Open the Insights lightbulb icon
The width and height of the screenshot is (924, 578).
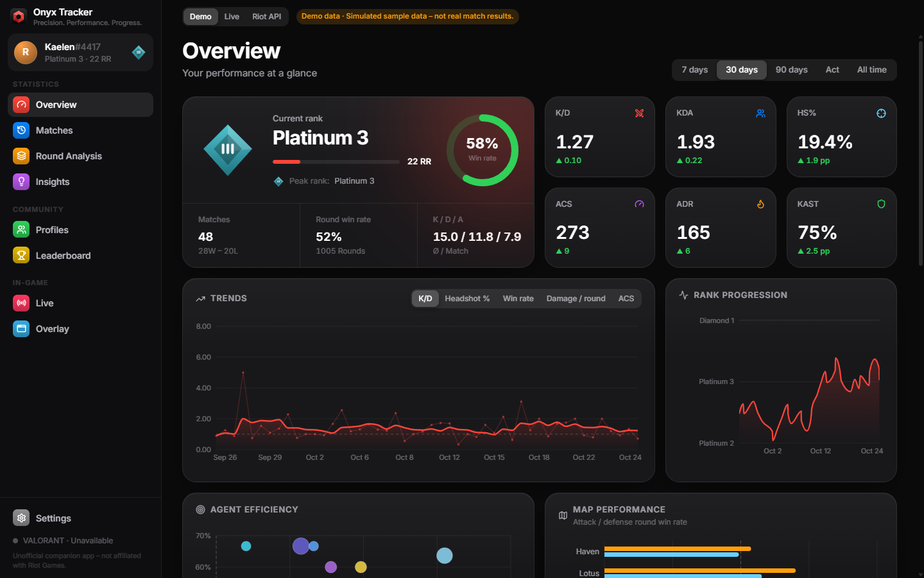pyautogui.click(x=21, y=182)
